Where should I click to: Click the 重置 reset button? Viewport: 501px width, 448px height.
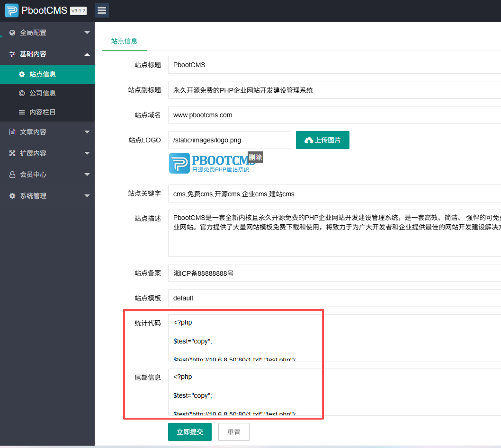click(x=234, y=432)
